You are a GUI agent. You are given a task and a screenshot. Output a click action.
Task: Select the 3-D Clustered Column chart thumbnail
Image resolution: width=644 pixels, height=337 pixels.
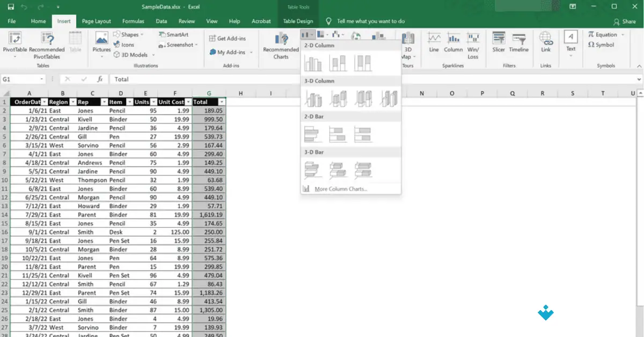pyautogui.click(x=314, y=98)
